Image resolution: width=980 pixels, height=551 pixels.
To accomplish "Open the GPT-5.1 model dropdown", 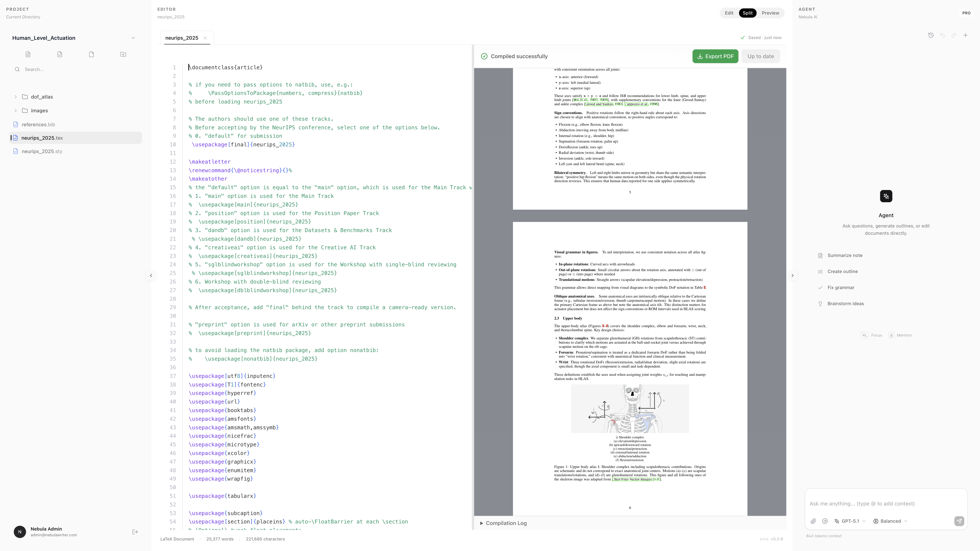I will 850,521.
